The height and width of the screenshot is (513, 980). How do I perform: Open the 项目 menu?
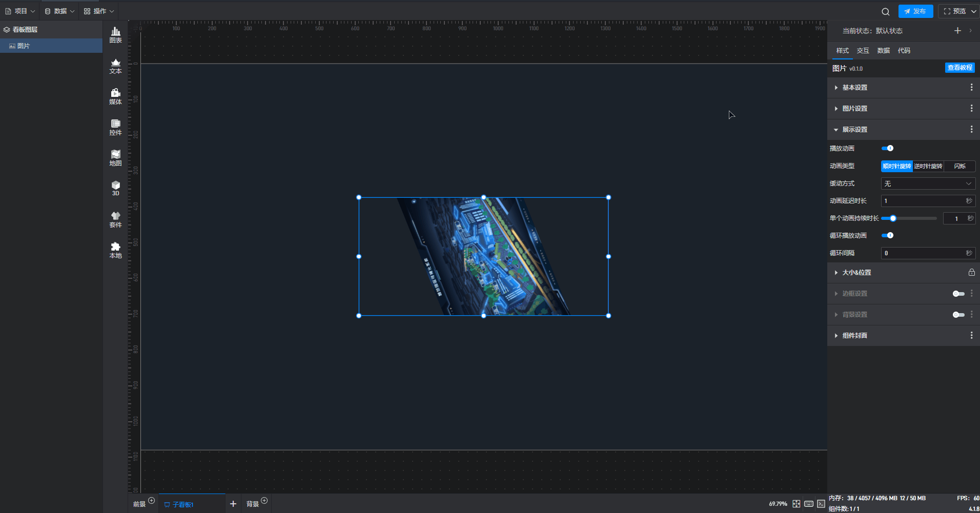click(x=20, y=11)
